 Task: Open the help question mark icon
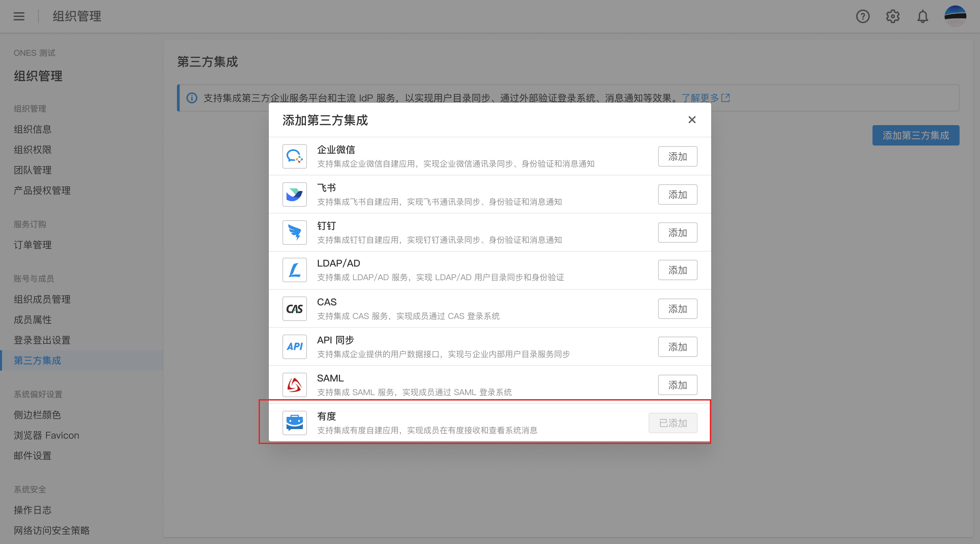click(863, 16)
